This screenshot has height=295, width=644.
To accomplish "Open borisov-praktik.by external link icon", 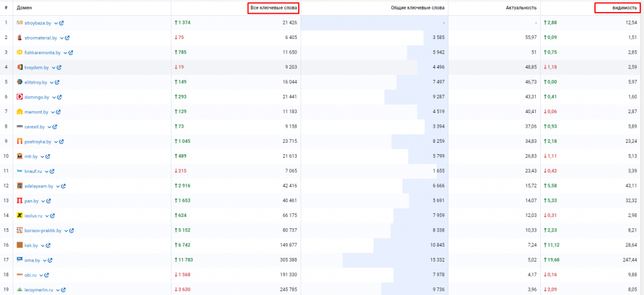I will click(72, 230).
